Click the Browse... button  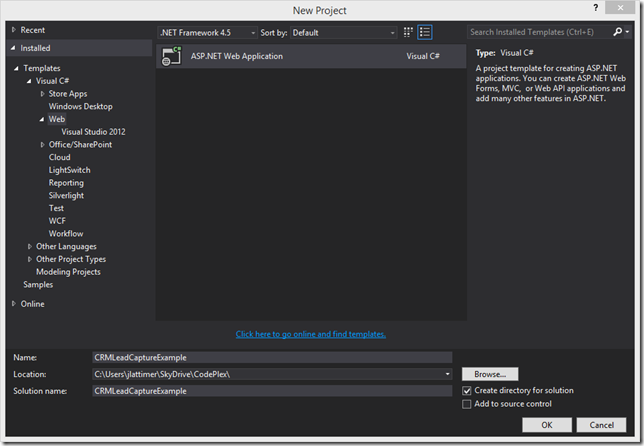point(490,374)
